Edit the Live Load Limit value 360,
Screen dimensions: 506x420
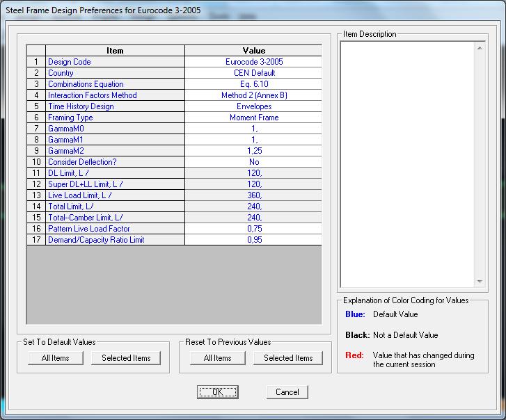[x=253, y=195]
